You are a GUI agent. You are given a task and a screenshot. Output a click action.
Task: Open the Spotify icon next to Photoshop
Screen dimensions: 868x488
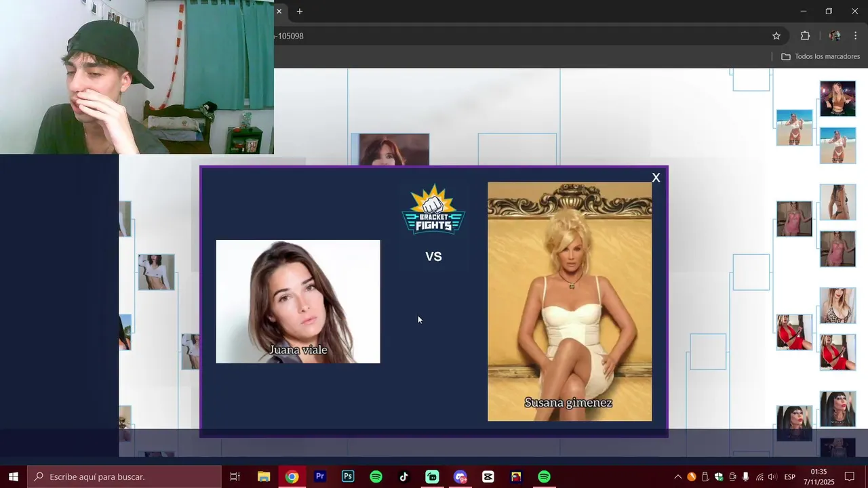click(x=376, y=476)
